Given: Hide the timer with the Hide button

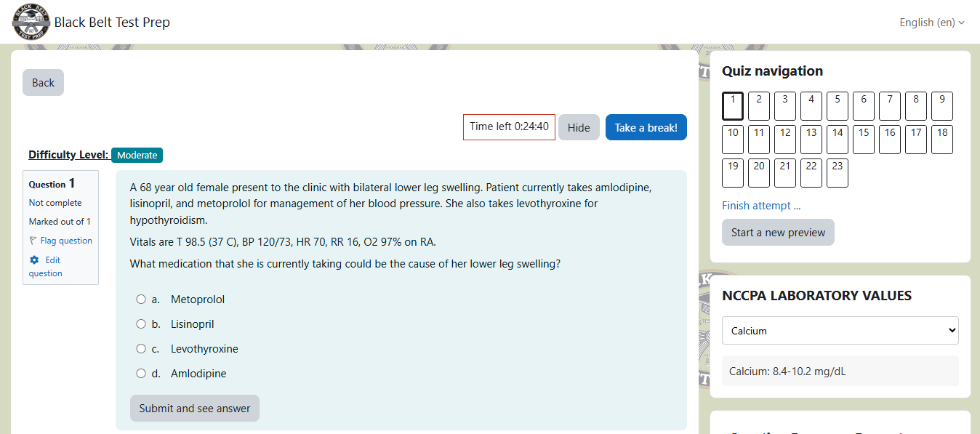Looking at the screenshot, I should pyautogui.click(x=579, y=128).
